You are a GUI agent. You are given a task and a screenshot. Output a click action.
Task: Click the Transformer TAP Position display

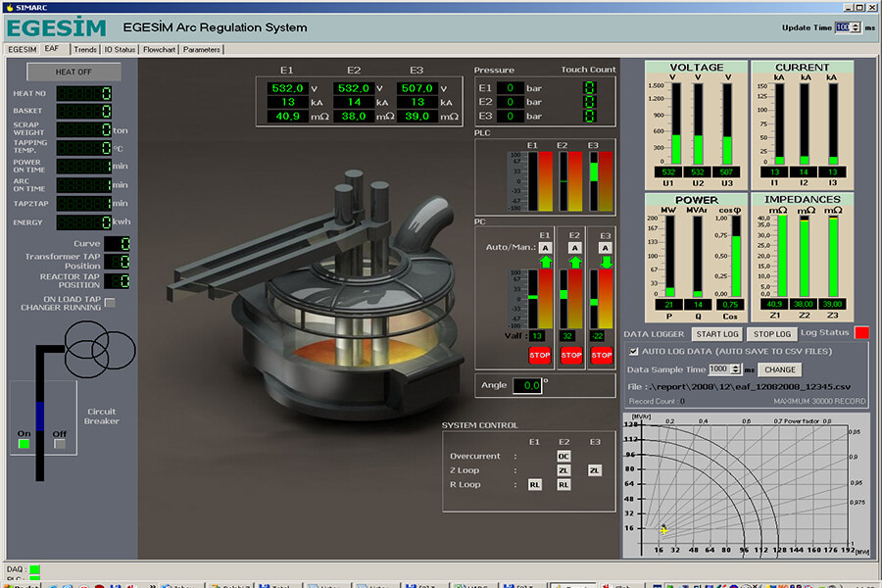[x=118, y=262]
